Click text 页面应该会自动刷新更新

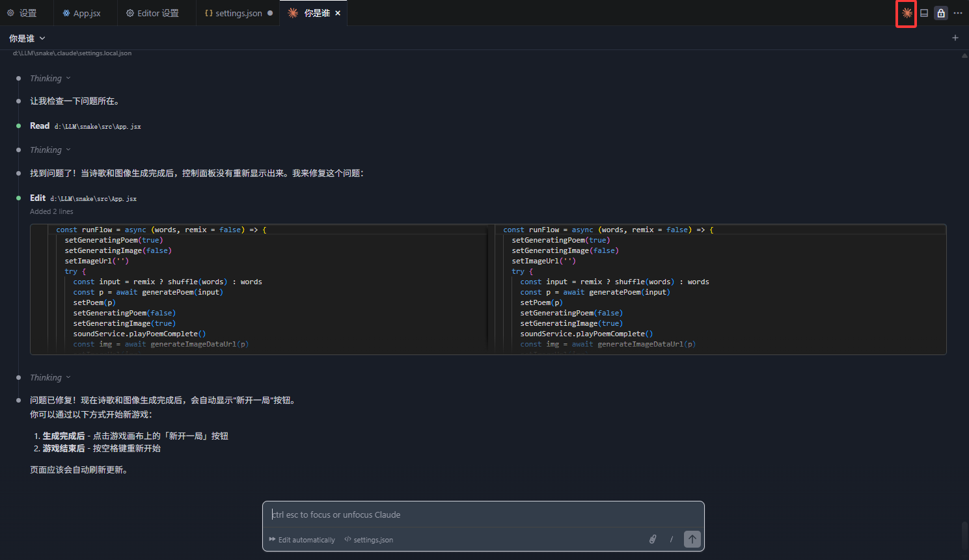coord(79,470)
